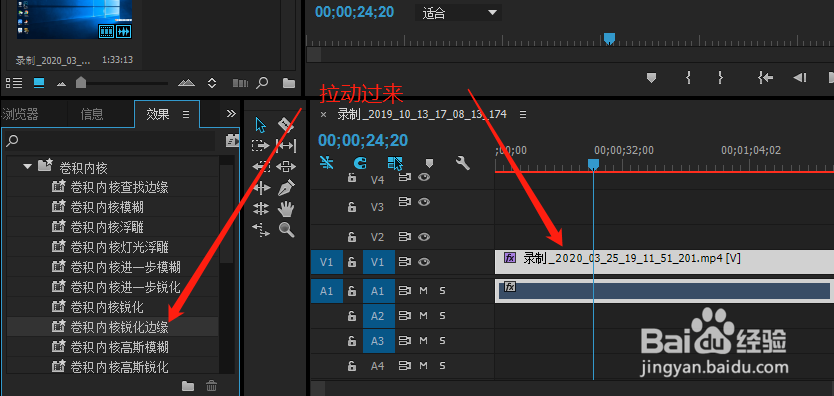Switch to the 浏览器 tab
Screen dimensions: 834x396
pos(20,114)
